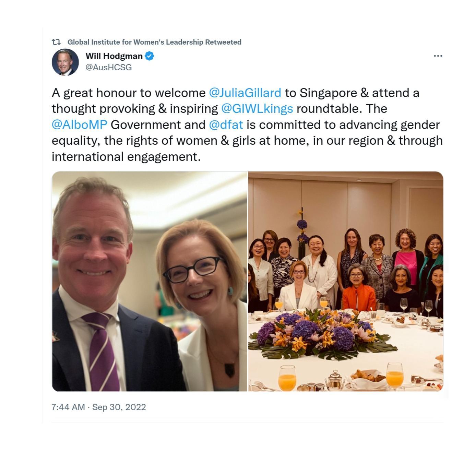
Task: Click the @AusHCSG handle
Action: pos(108,67)
